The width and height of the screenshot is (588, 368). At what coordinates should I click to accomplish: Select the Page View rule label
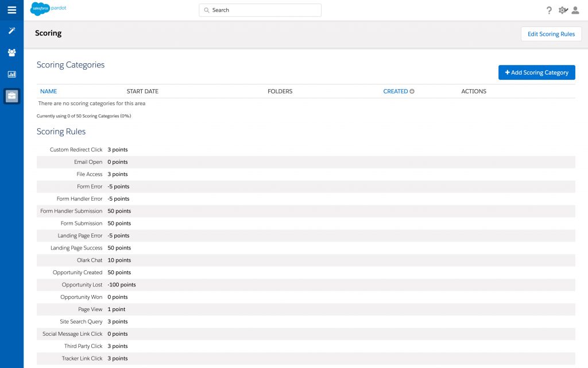[90, 309]
